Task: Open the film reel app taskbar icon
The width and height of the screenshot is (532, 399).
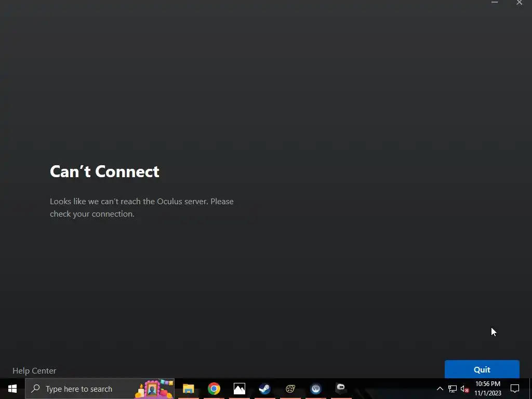Action: (x=290, y=389)
